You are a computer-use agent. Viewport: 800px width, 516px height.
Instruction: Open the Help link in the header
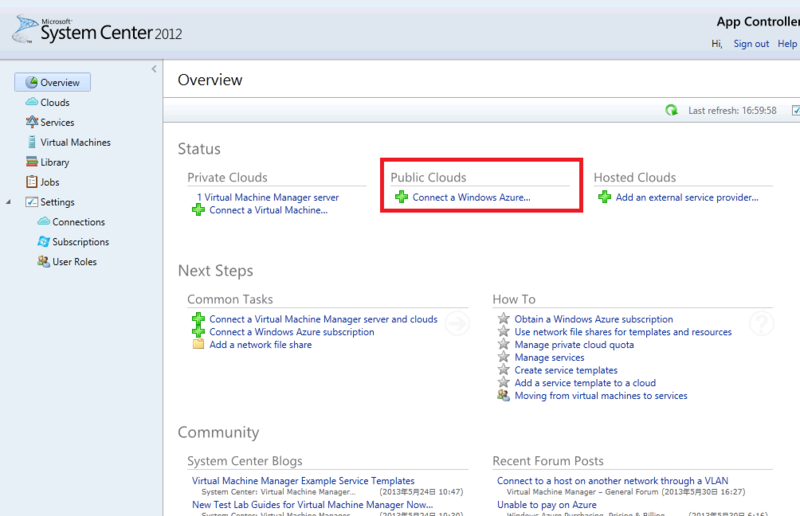click(787, 44)
